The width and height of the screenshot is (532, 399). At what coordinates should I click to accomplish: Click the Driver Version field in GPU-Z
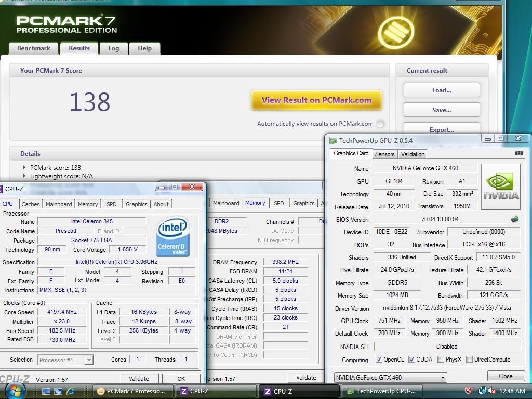(447, 308)
